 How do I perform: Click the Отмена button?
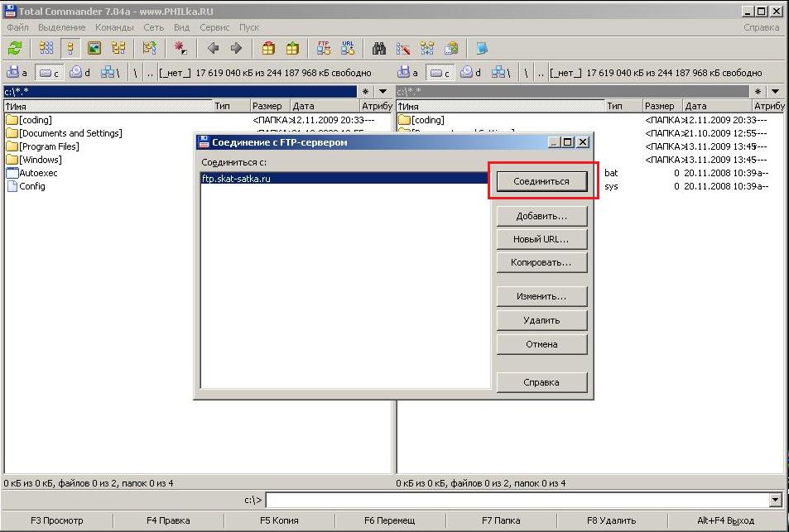click(541, 344)
